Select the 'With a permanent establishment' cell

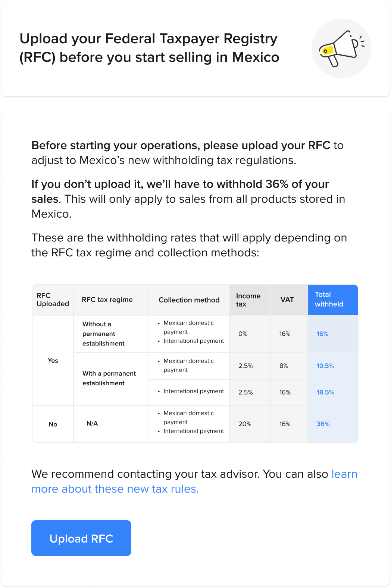pos(109,378)
